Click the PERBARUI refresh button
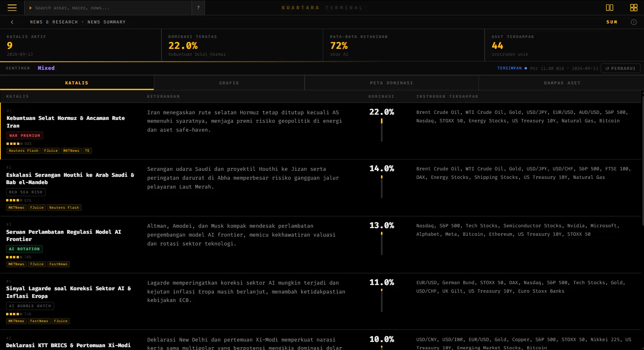Viewport: 644px width, 350px height. [x=621, y=68]
